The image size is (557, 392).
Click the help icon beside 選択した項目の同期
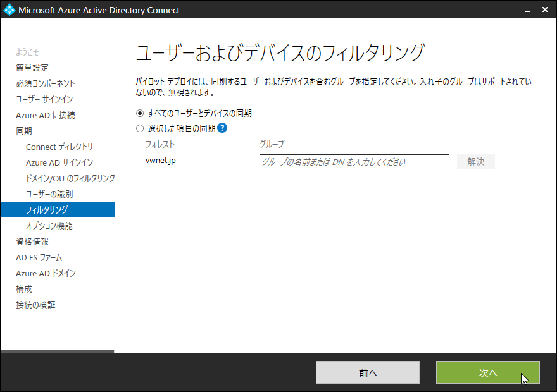[222, 128]
